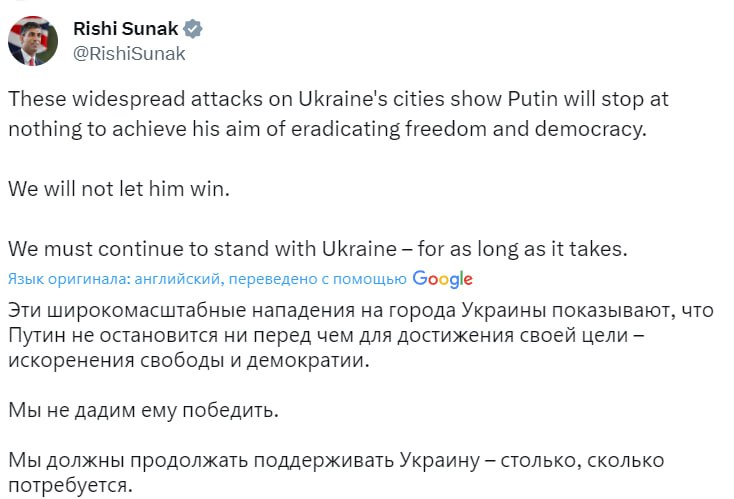The height and width of the screenshot is (499, 734).
Task: Click the word 'democracy.' in the English text
Action: click(618, 130)
